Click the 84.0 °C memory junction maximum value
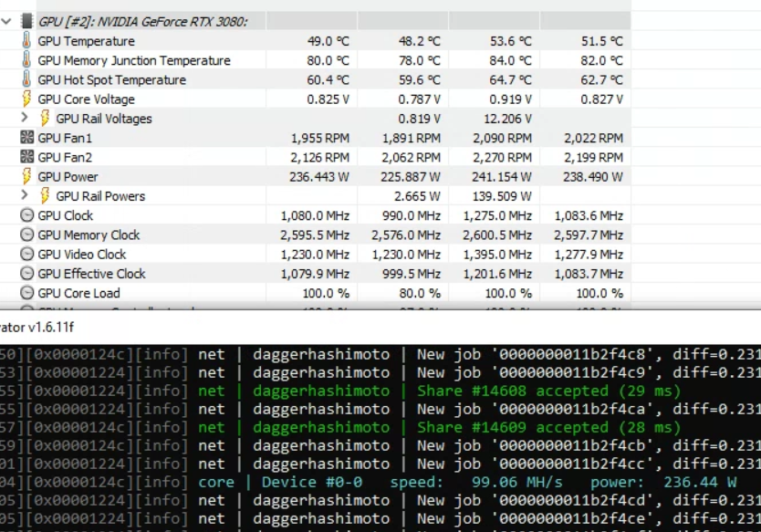761x532 pixels. 511,60
